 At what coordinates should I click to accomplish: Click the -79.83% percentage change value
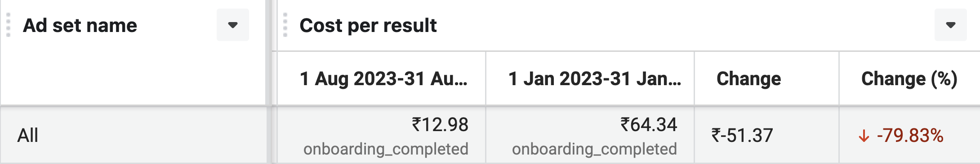[910, 135]
